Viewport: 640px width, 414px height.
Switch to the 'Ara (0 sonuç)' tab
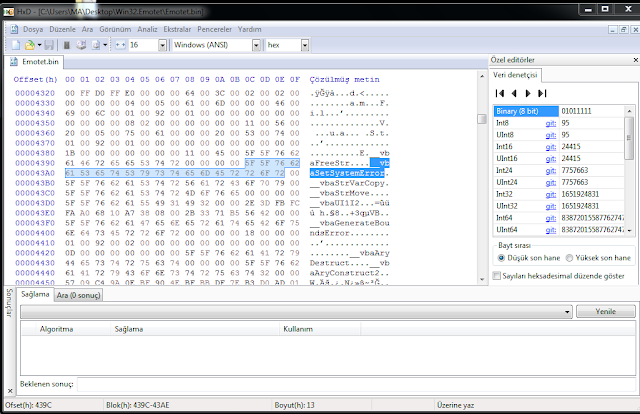[x=78, y=295]
